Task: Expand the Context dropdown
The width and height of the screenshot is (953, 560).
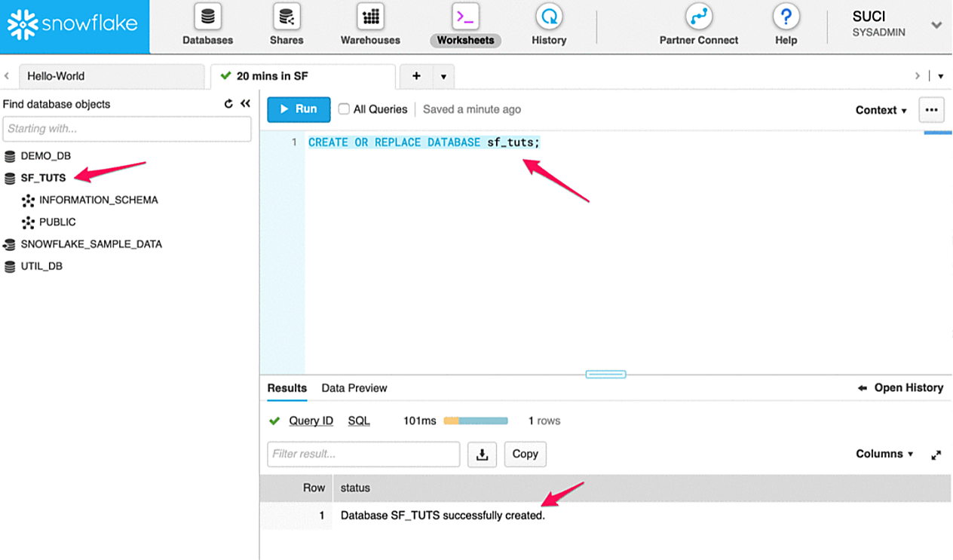Action: pyautogui.click(x=881, y=110)
